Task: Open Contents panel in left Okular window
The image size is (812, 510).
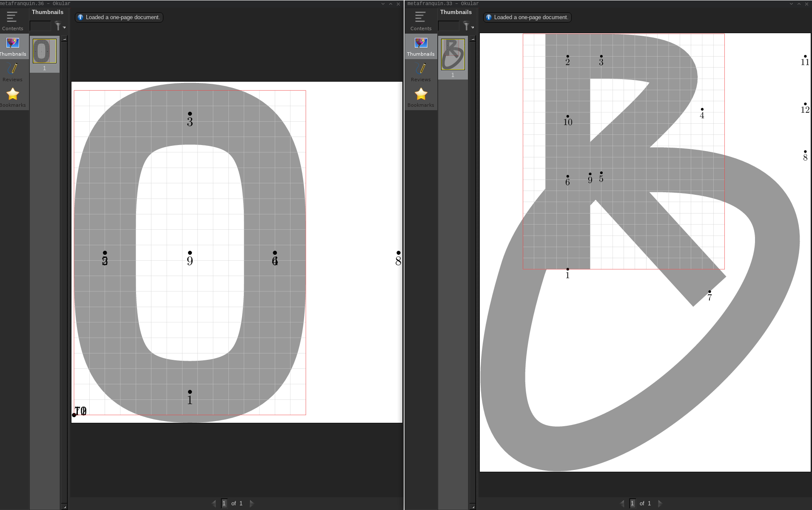Action: 12,21
